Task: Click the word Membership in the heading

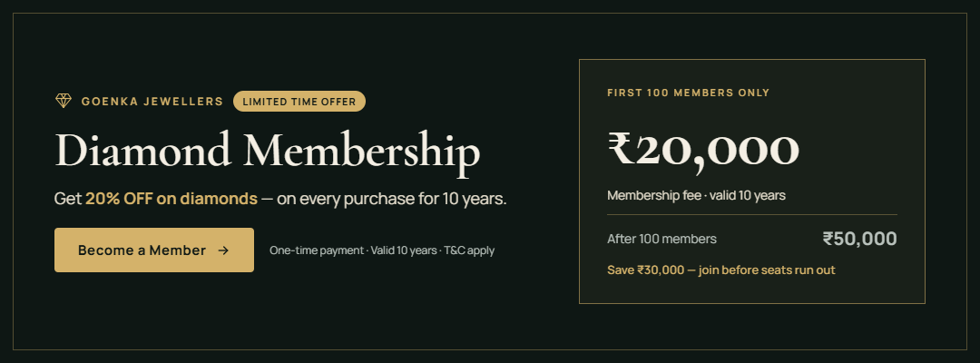Action: click(x=362, y=152)
